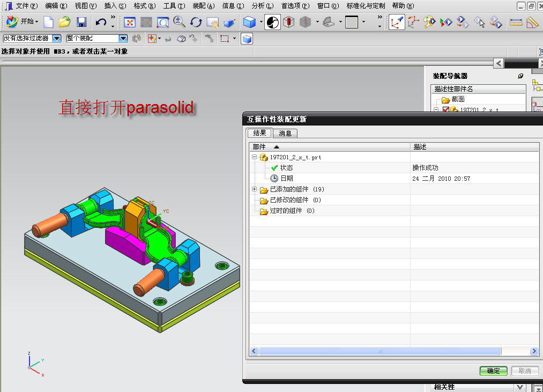
Task: Click the 描述性部件名 column header
Action: point(478,88)
